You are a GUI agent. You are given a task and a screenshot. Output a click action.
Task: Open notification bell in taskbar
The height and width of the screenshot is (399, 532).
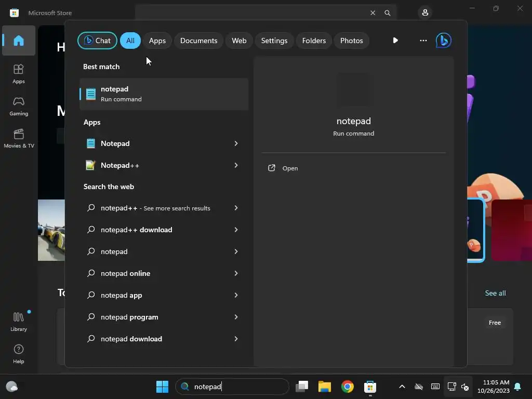point(518,387)
